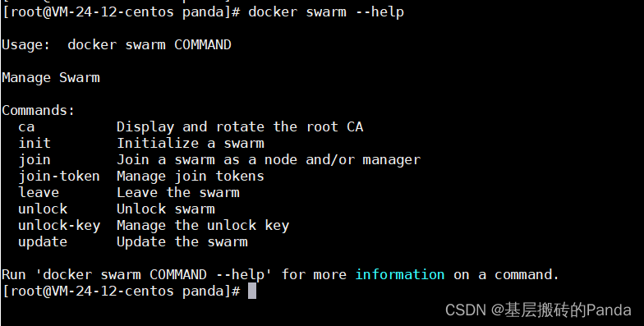The image size is (644, 326).
Task: Click the 'Usage:' label line
Action: (x=117, y=44)
